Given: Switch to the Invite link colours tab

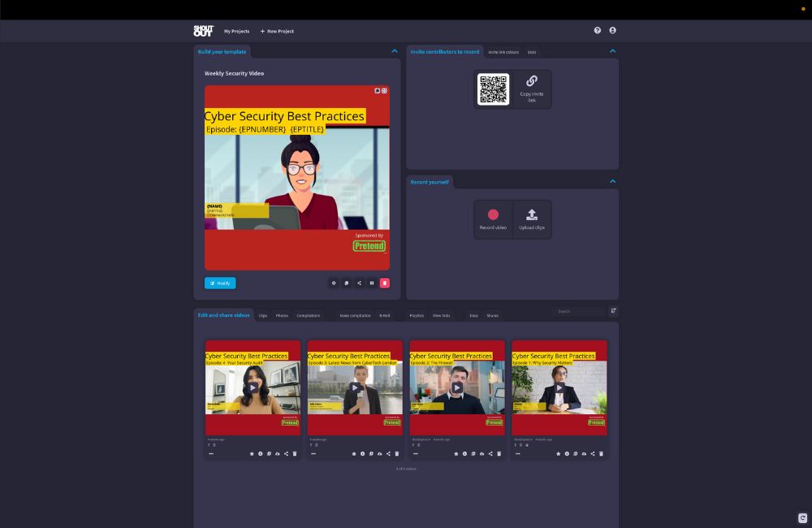Looking at the screenshot, I should click(x=504, y=51).
